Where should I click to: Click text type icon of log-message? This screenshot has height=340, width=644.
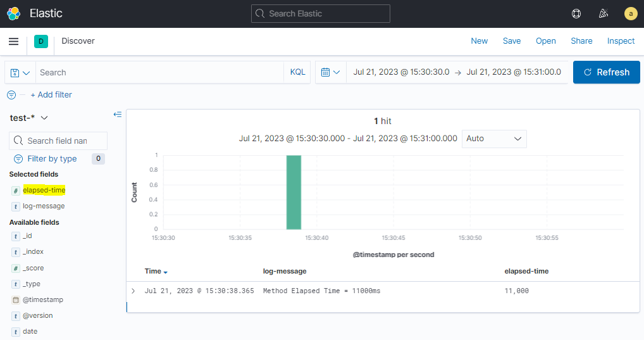pos(16,206)
